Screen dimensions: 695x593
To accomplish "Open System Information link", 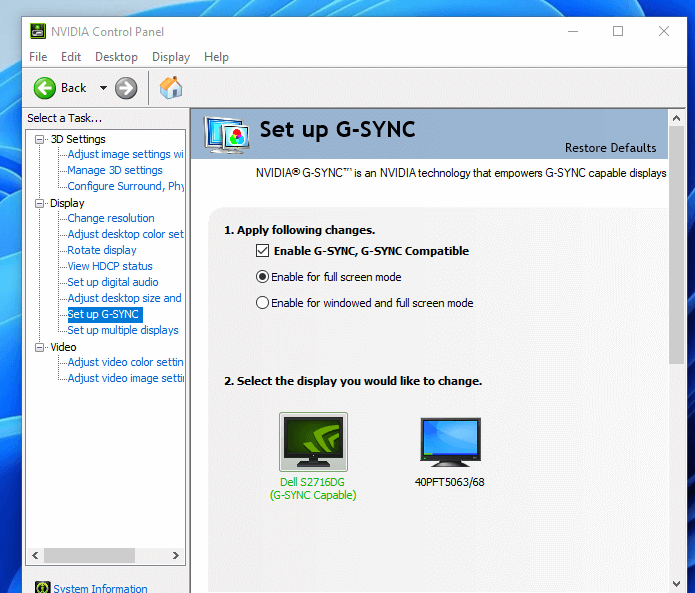I will click(101, 588).
